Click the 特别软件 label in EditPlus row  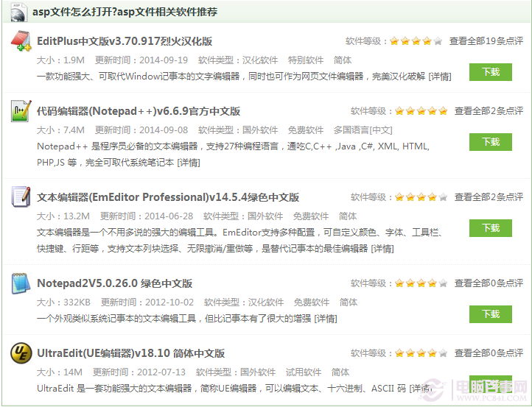306,60
